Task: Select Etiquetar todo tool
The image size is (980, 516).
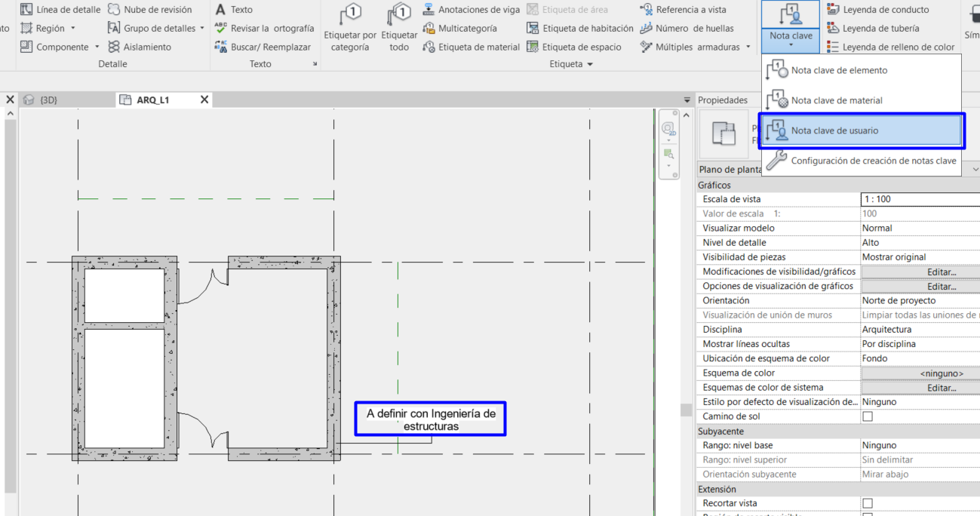Action: coord(399,28)
